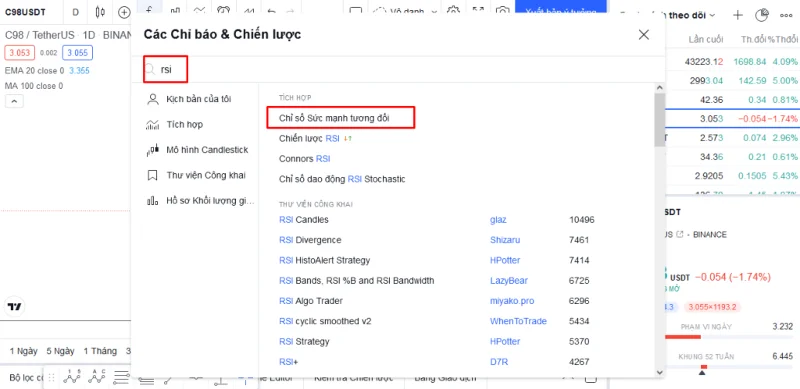
Task: Click the 'KHUNG 52 TUẦN' range marker
Action: coord(703,372)
